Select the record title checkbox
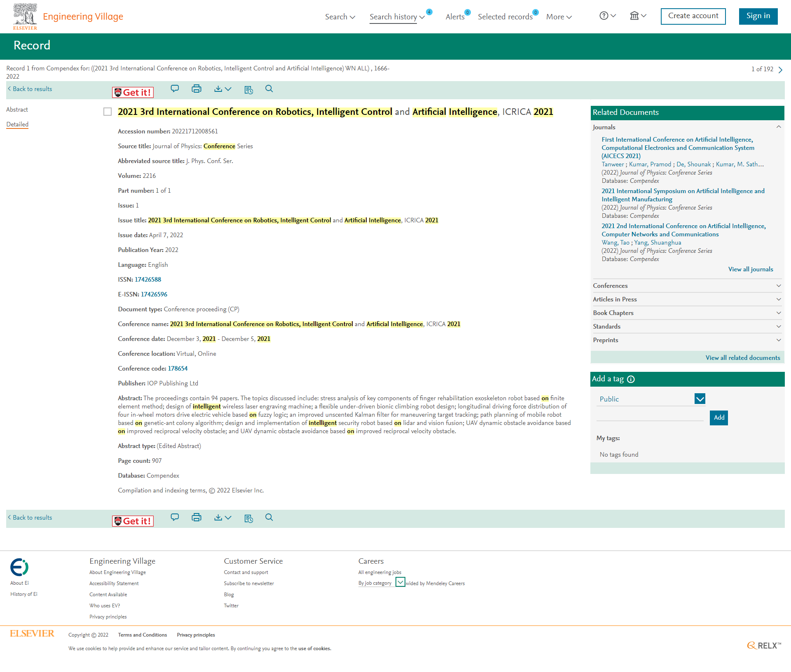 pos(108,112)
